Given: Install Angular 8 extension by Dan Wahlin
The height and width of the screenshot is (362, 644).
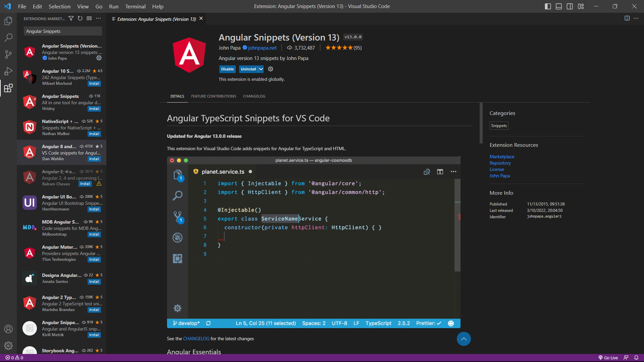Looking at the screenshot, I should 94,159.
